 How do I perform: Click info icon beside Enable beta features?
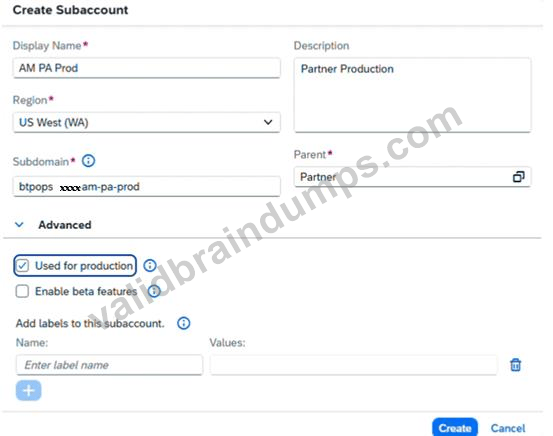pyautogui.click(x=154, y=291)
